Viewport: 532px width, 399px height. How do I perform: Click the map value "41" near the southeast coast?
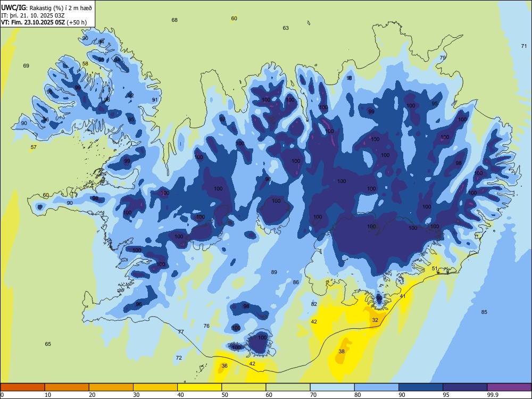tap(402, 296)
